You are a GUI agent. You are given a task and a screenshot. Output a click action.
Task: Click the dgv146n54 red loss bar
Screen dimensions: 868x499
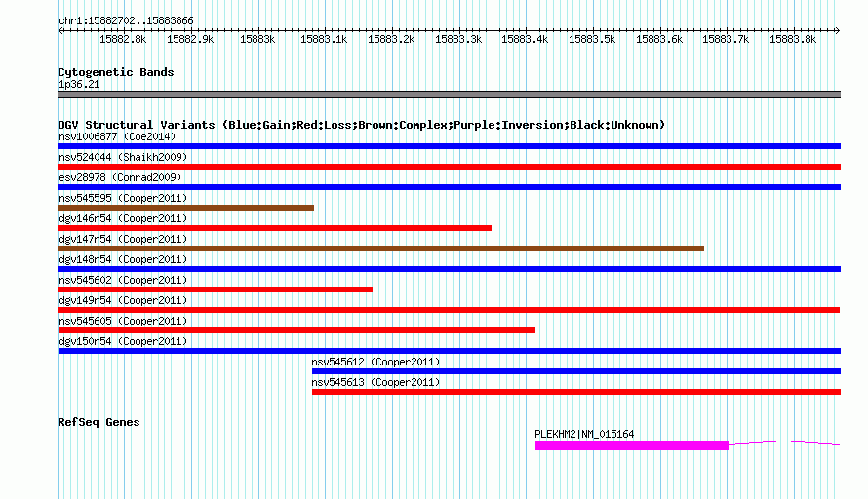[x=275, y=228]
